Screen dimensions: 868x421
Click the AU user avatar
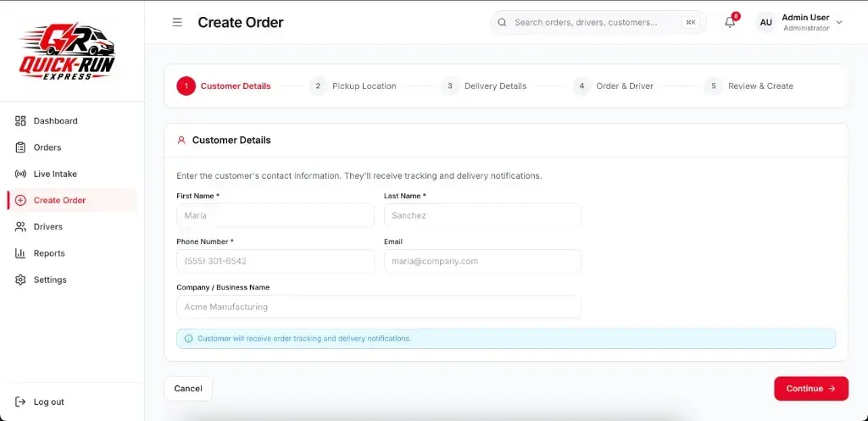tap(766, 23)
